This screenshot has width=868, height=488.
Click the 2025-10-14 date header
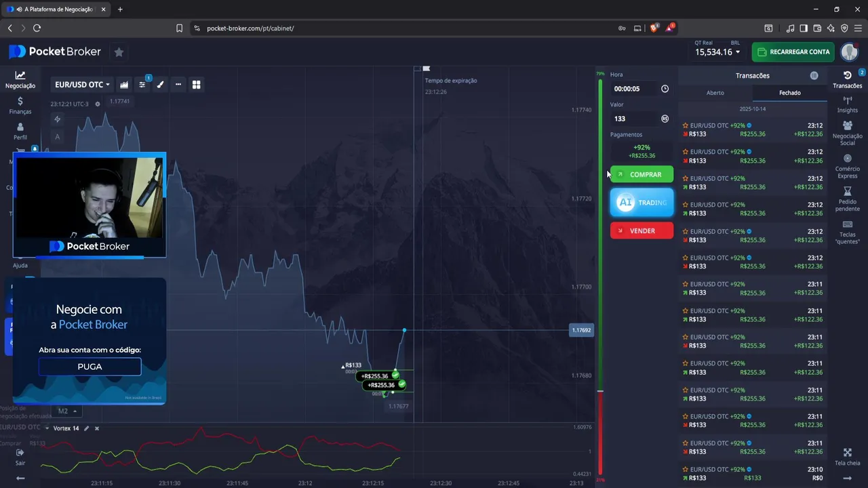753,109
